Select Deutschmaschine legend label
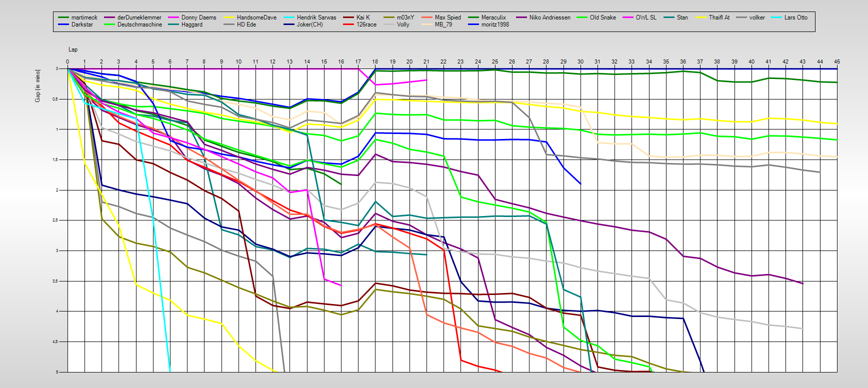 click(139, 24)
